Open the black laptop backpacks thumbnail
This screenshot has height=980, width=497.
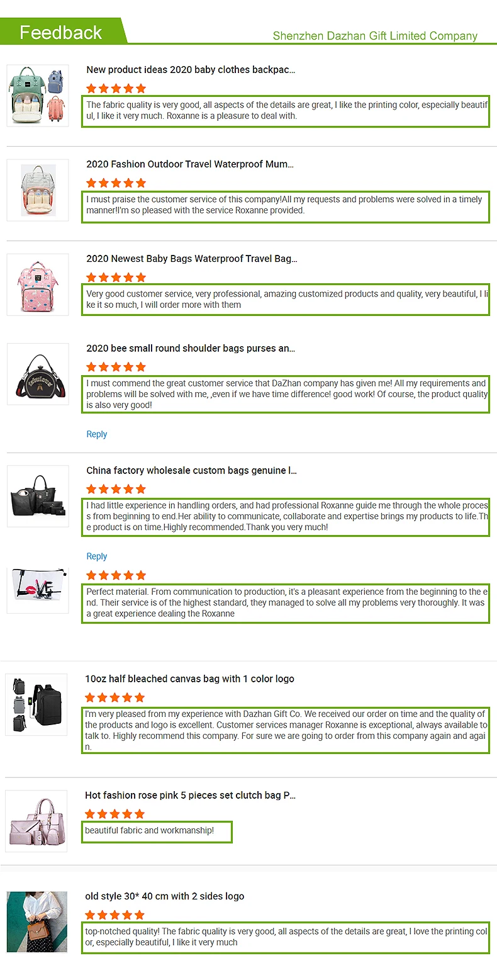[36, 704]
